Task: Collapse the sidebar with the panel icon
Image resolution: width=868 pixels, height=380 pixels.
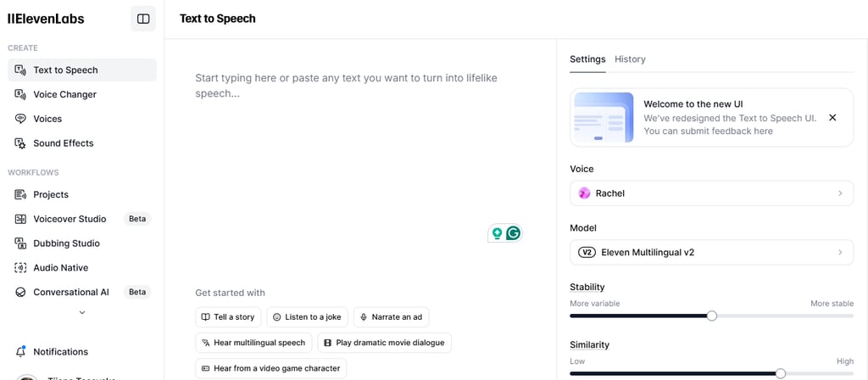Action: (x=143, y=19)
